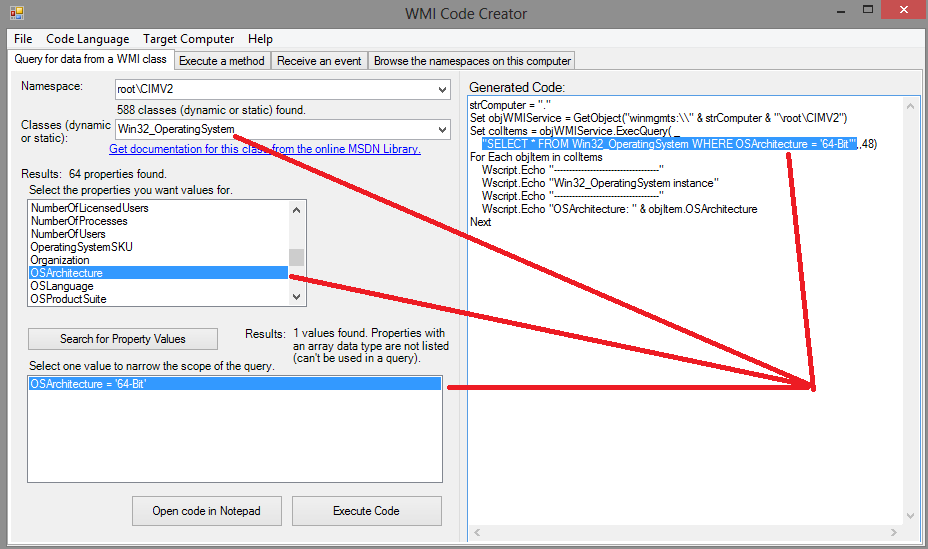Open the Target Computer menu

188,39
